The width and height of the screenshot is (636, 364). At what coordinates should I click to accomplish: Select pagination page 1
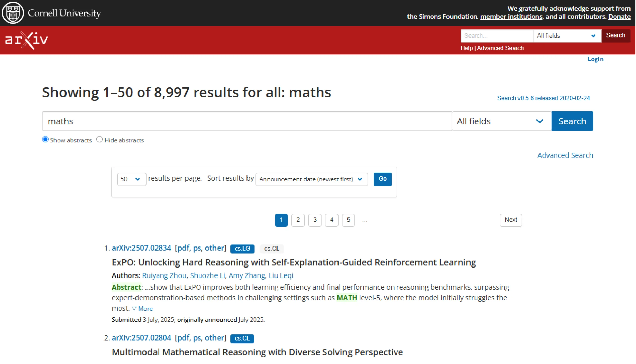pyautogui.click(x=281, y=220)
